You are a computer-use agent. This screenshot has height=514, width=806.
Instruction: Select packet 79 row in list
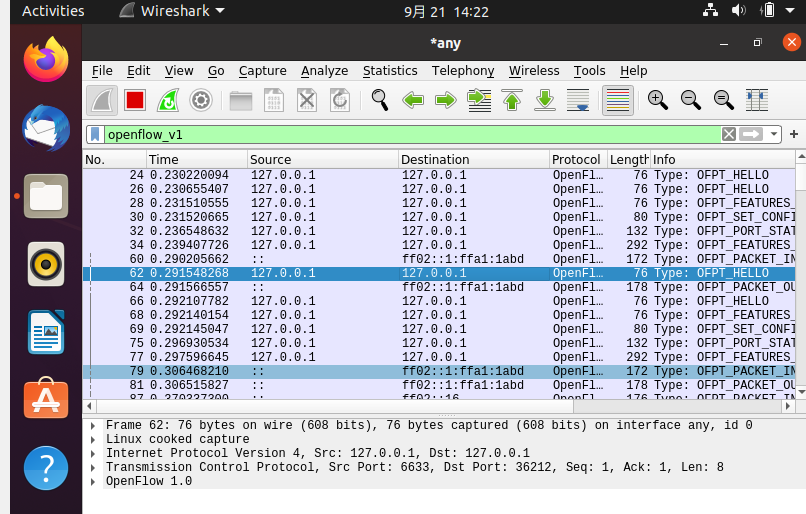[439, 371]
